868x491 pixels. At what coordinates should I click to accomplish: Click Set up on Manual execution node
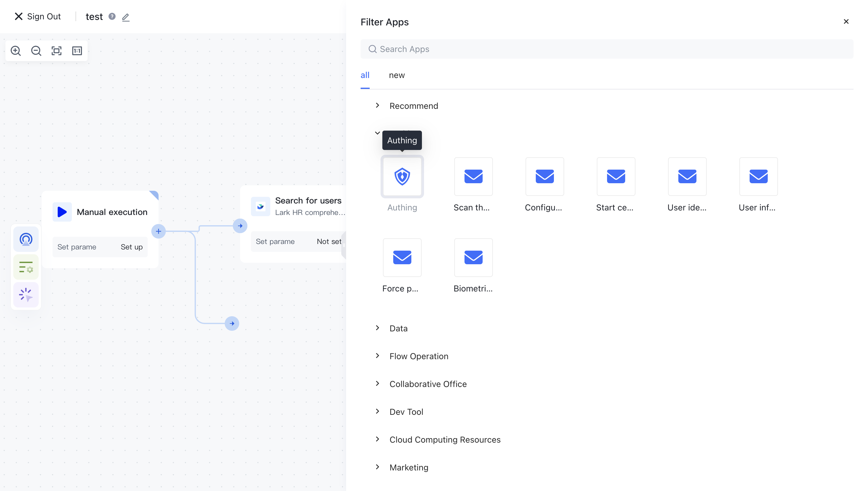[x=131, y=247]
